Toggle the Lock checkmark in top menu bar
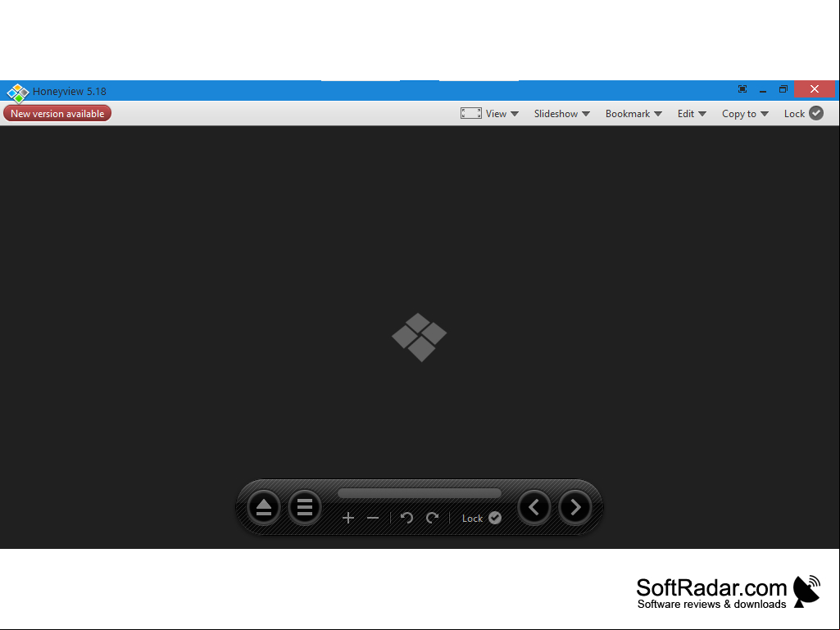 coord(816,113)
